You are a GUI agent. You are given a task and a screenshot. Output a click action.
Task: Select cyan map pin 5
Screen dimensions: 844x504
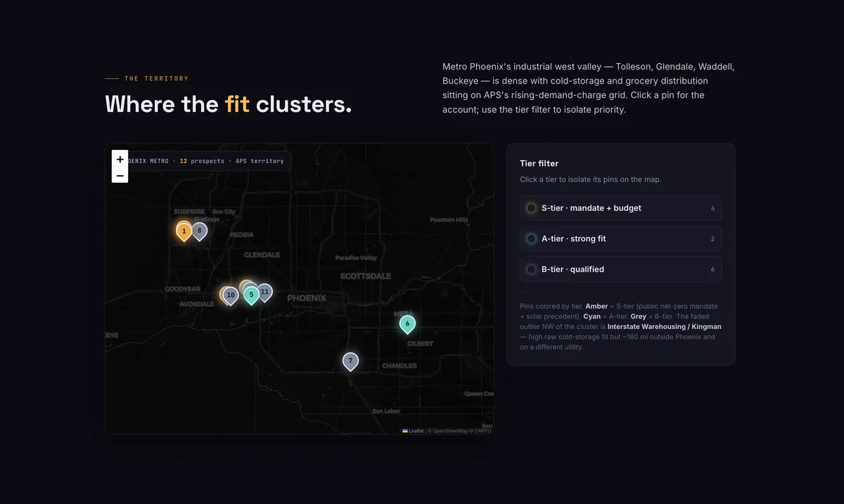point(251,295)
